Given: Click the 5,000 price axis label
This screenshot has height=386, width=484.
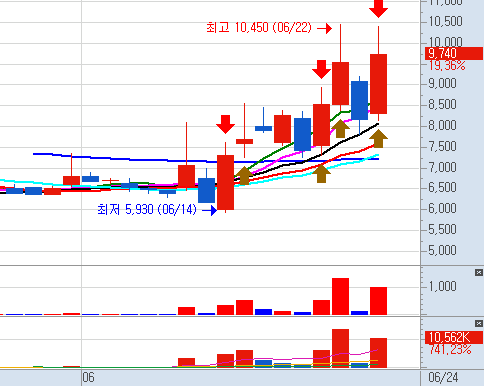Looking at the screenshot, I should coord(442,250).
